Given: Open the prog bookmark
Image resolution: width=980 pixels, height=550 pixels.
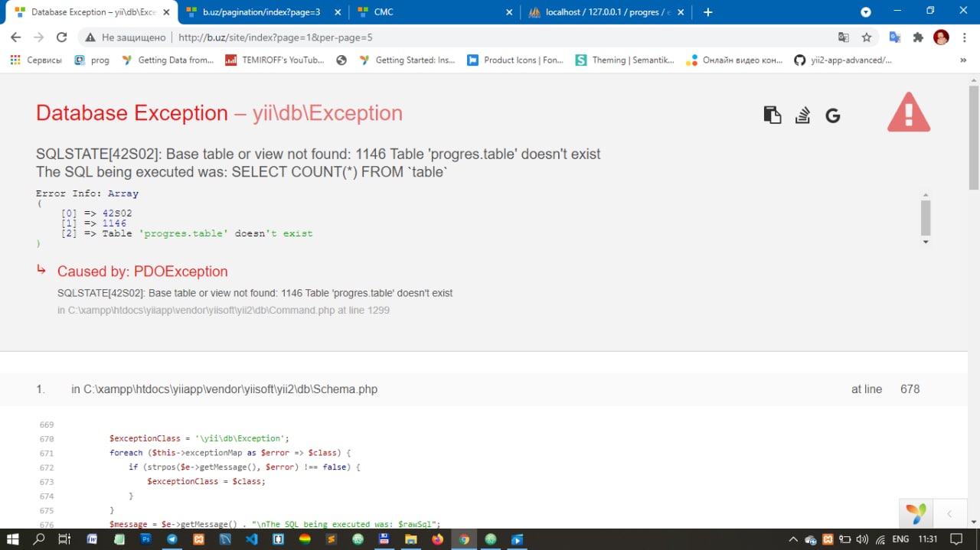Looking at the screenshot, I should coord(92,60).
